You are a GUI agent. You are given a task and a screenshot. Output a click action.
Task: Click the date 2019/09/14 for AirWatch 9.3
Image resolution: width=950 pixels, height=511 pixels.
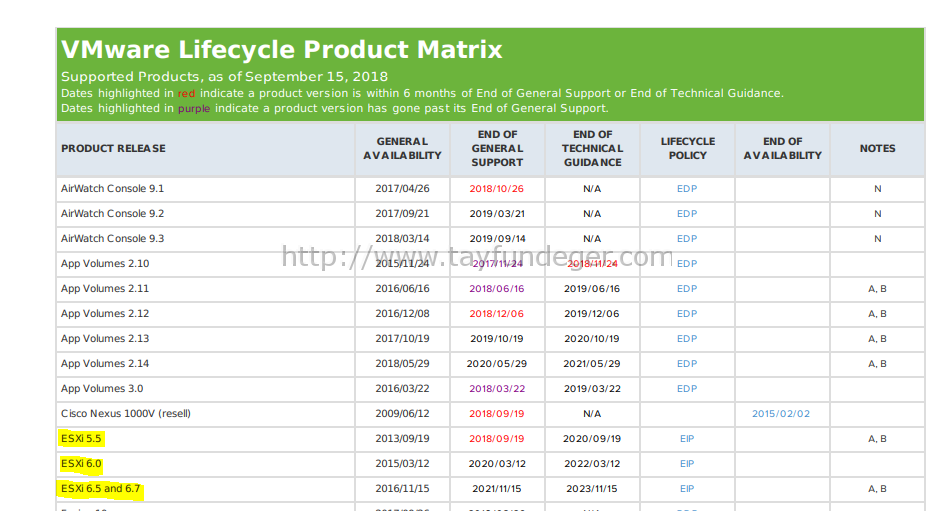coord(497,238)
